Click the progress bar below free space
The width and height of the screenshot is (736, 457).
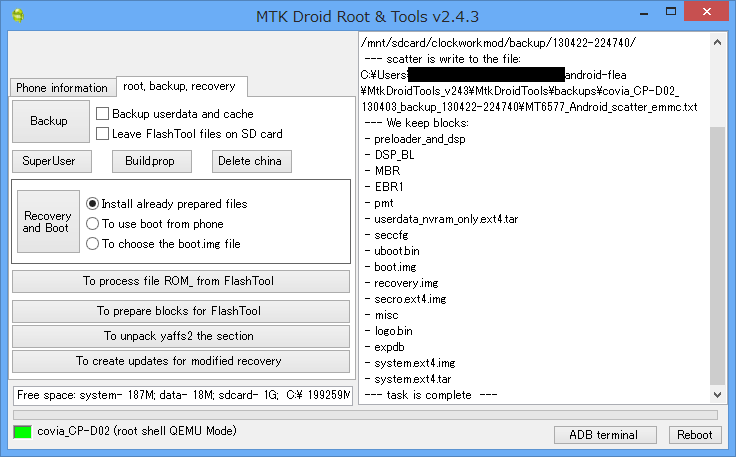click(x=365, y=415)
